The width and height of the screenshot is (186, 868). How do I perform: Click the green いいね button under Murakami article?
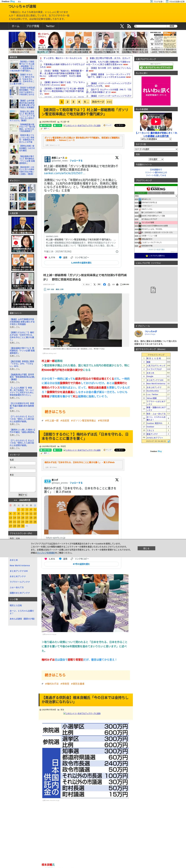click(57, 125)
